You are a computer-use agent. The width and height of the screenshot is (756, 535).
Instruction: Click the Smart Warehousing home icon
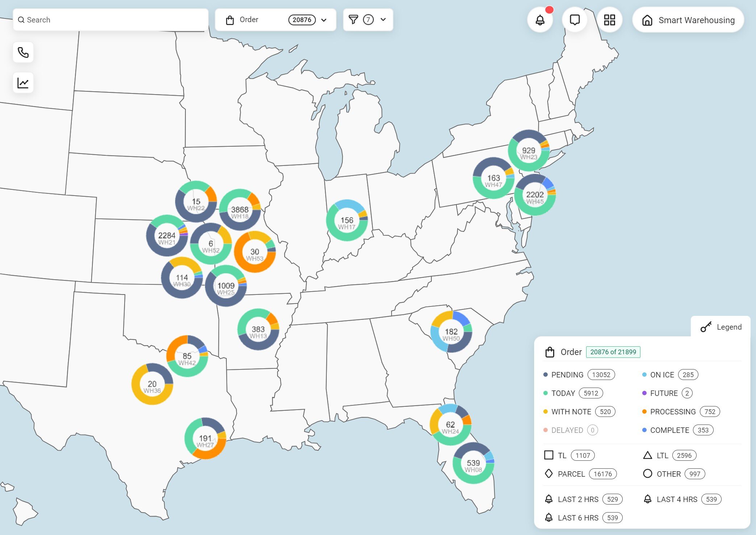[647, 20]
